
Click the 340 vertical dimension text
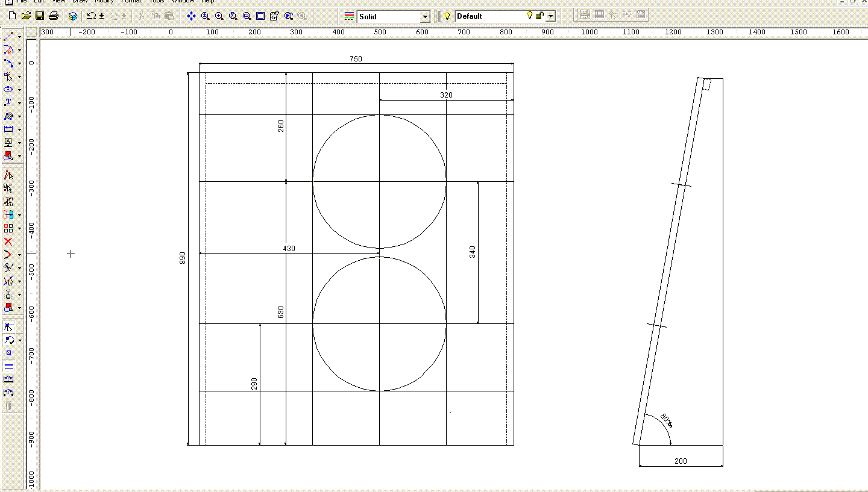coord(473,252)
